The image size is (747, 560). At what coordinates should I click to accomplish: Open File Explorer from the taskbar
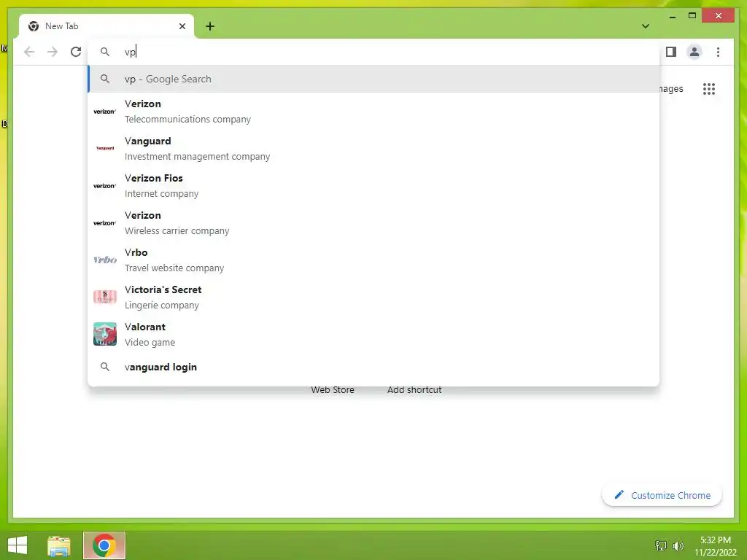pyautogui.click(x=59, y=545)
